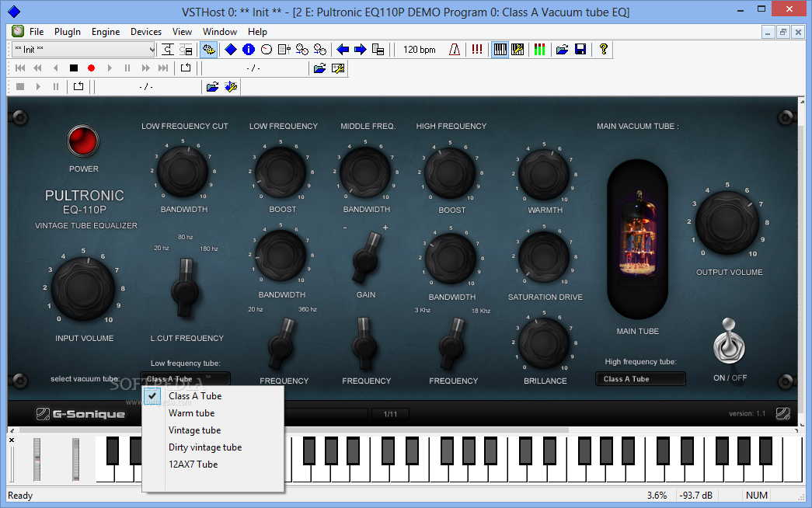This screenshot has height=508, width=812.
Task: Click the WARMTH knob
Action: 544,174
